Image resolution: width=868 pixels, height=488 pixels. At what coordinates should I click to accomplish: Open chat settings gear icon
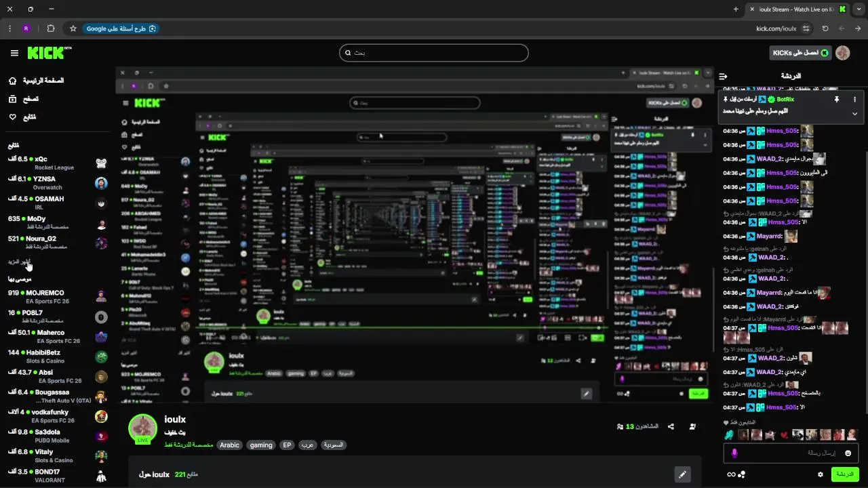pyautogui.click(x=821, y=474)
